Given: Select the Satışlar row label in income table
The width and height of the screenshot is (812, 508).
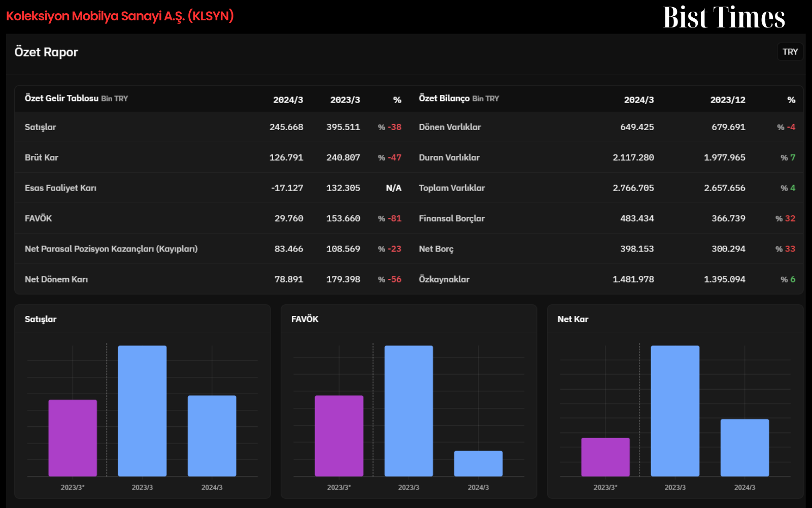Looking at the screenshot, I should pyautogui.click(x=41, y=127).
